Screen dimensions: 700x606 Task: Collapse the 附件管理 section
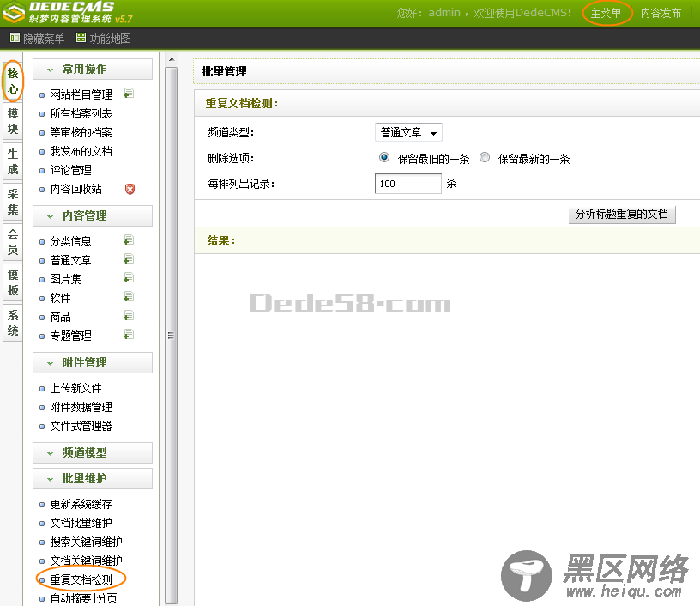[x=93, y=362]
